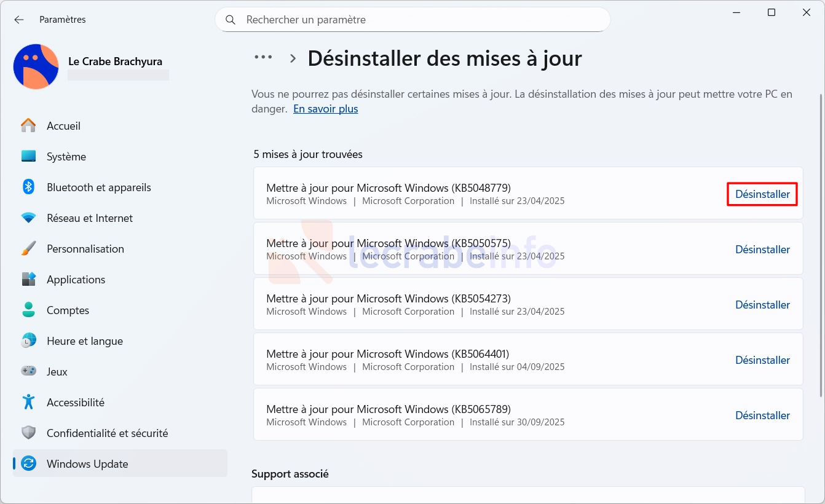The width and height of the screenshot is (825, 504).
Task: Click the Applications icon in sidebar
Action: tap(28, 280)
